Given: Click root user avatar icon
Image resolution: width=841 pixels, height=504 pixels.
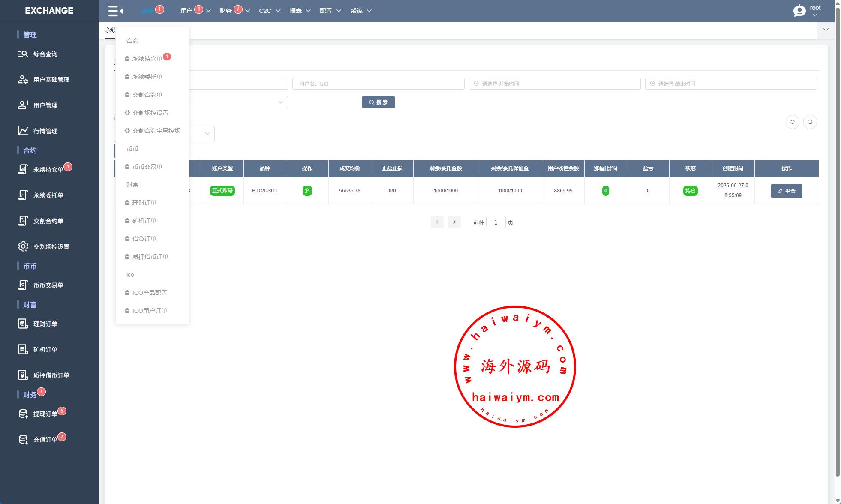Looking at the screenshot, I should point(799,11).
